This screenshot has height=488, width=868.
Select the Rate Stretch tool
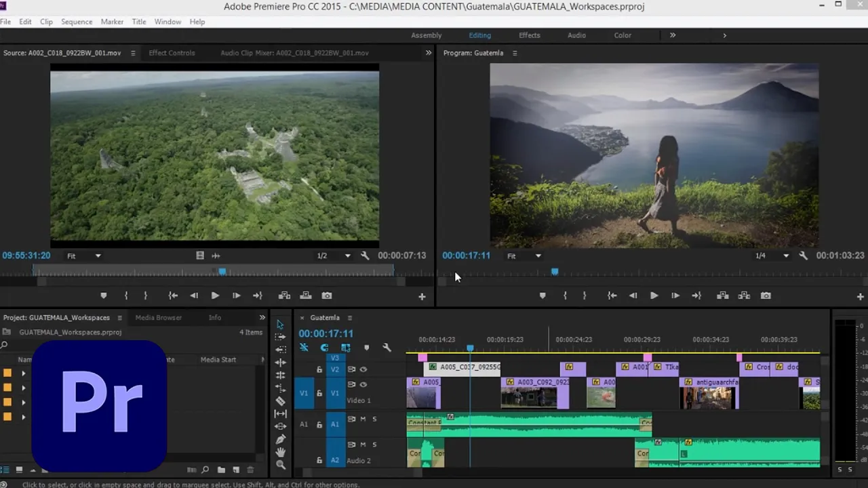click(x=281, y=388)
